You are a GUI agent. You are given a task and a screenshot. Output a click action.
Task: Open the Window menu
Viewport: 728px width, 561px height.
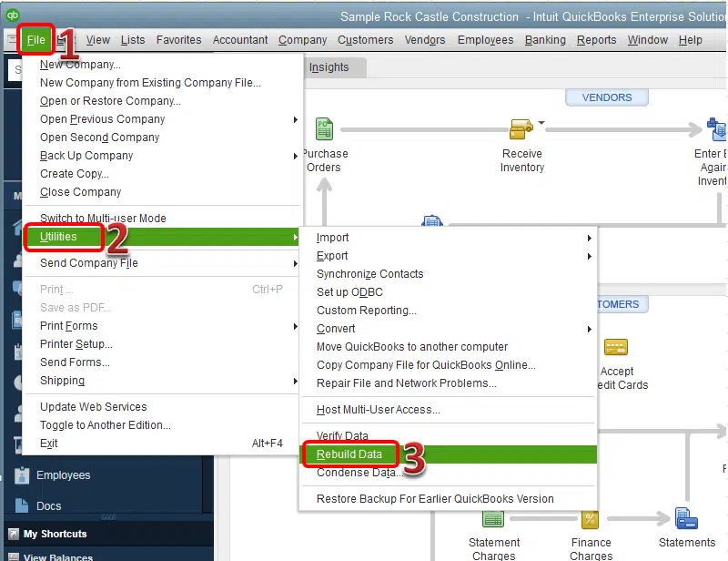(647, 40)
